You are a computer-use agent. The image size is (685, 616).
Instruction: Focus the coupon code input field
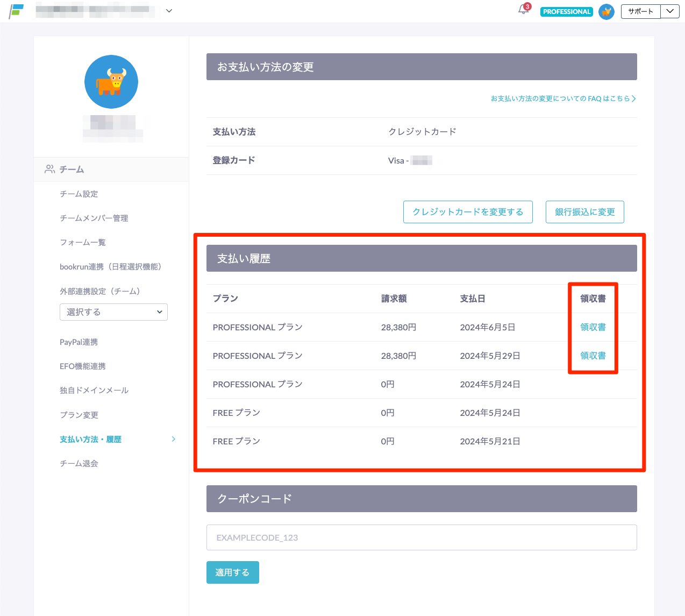pos(422,537)
